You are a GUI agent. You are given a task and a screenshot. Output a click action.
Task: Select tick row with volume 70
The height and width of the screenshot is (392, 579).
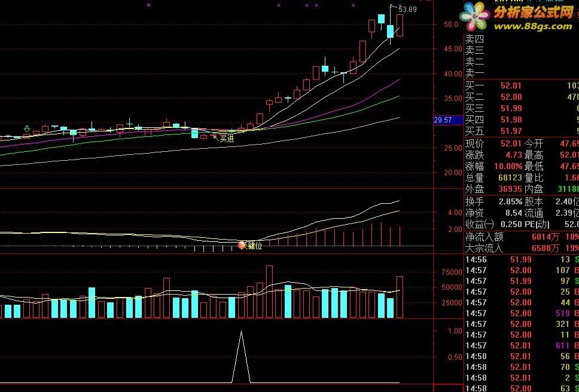522,367
